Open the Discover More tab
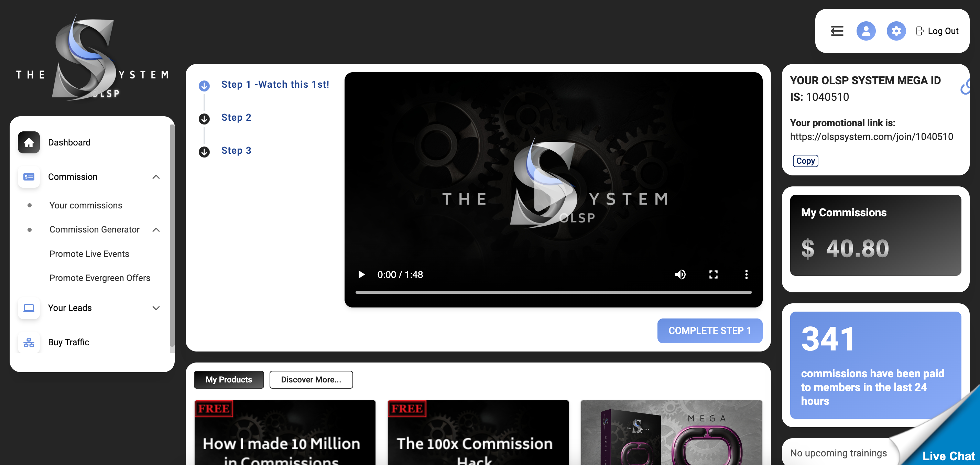The image size is (980, 465). [311, 379]
